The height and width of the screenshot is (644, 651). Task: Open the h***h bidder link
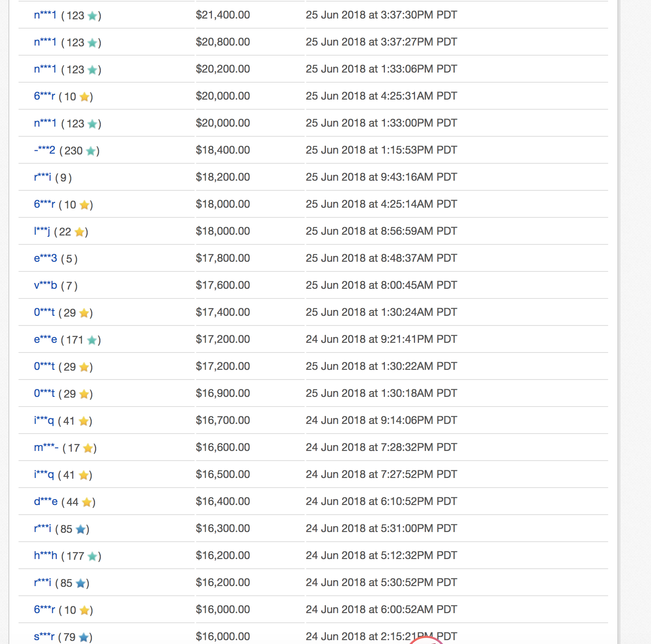[46, 556]
